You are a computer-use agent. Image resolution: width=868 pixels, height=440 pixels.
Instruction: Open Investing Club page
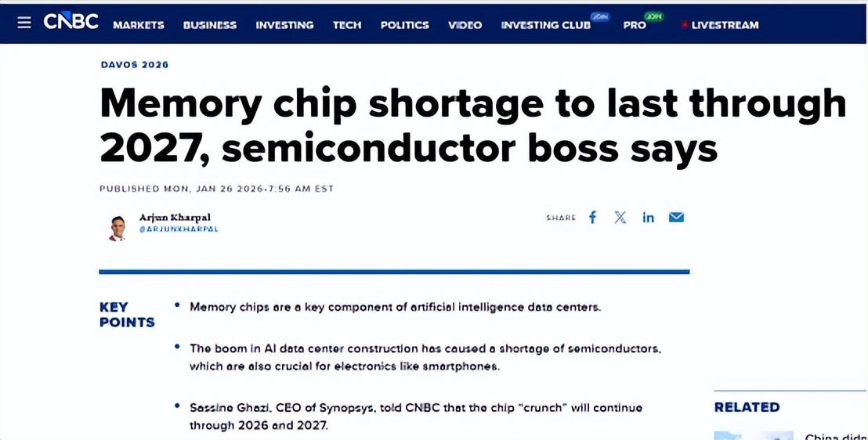[546, 25]
